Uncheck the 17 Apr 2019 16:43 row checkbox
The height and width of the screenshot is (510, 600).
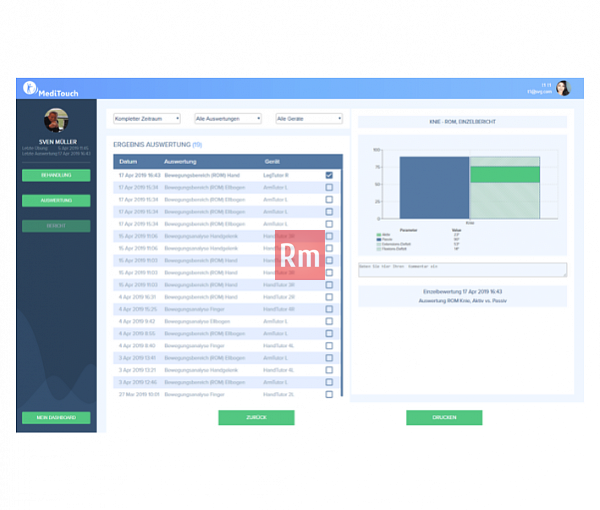(329, 175)
